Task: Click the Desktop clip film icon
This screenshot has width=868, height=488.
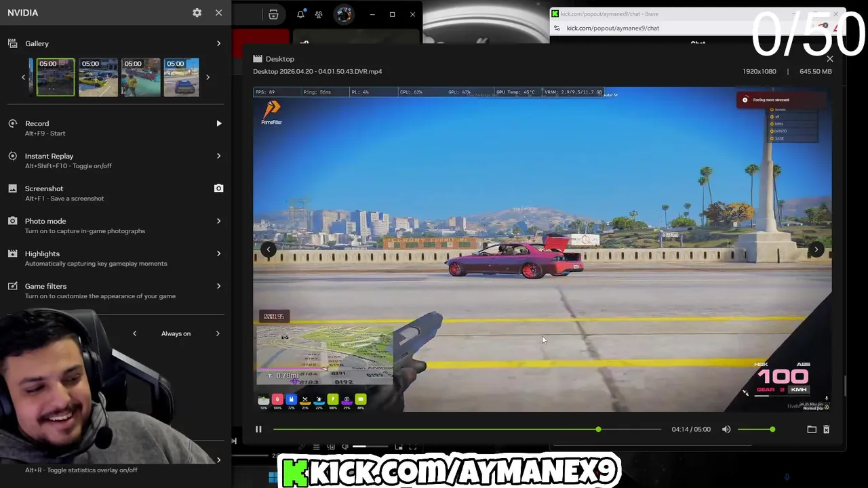Action: 258,59
